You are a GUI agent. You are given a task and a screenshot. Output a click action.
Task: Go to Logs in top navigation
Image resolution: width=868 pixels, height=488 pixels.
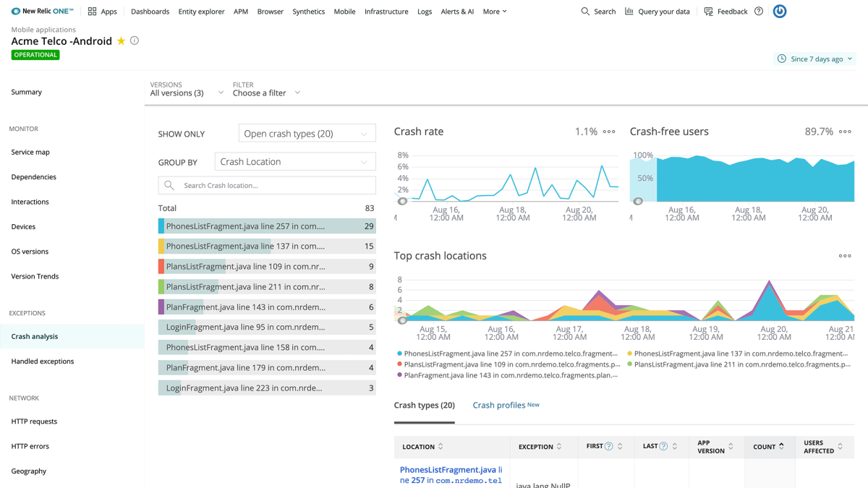click(425, 12)
